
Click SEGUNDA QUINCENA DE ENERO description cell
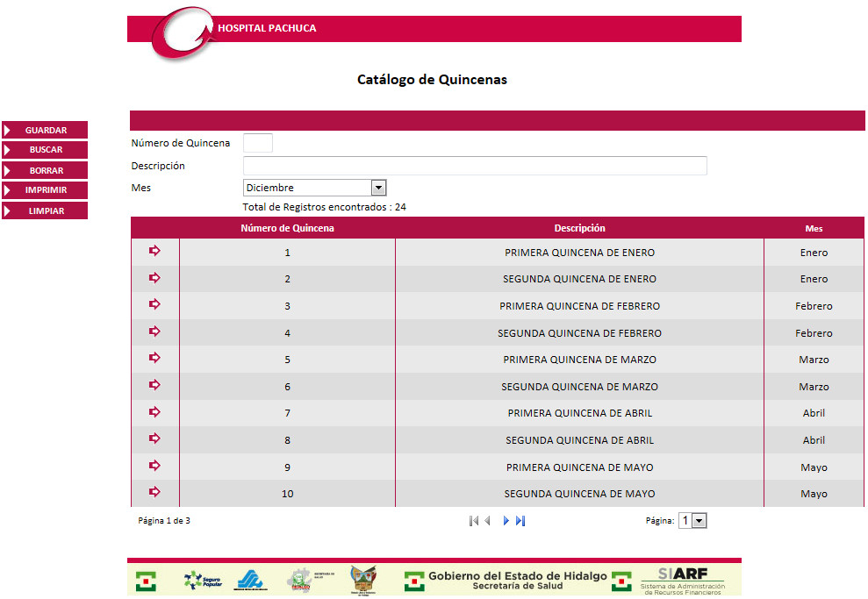[x=579, y=279]
